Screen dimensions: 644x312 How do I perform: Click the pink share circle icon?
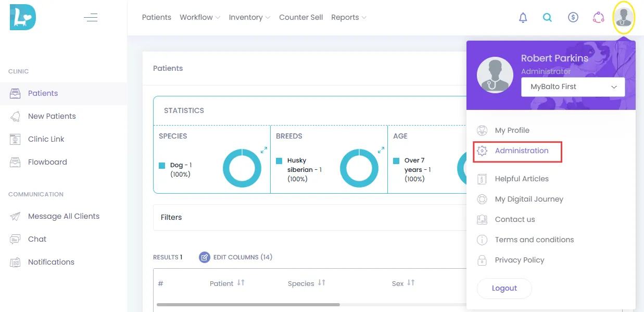coord(598,17)
